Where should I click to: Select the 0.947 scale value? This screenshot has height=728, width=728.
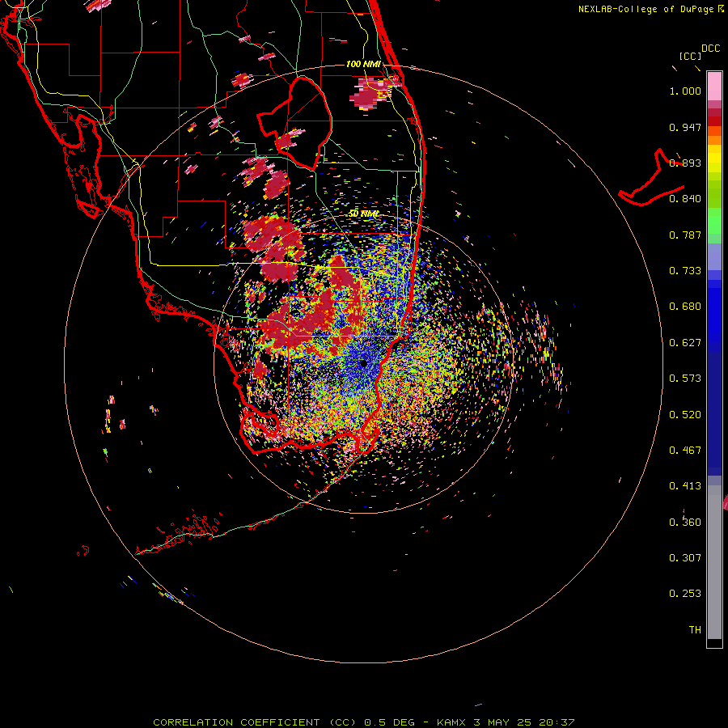point(685,127)
